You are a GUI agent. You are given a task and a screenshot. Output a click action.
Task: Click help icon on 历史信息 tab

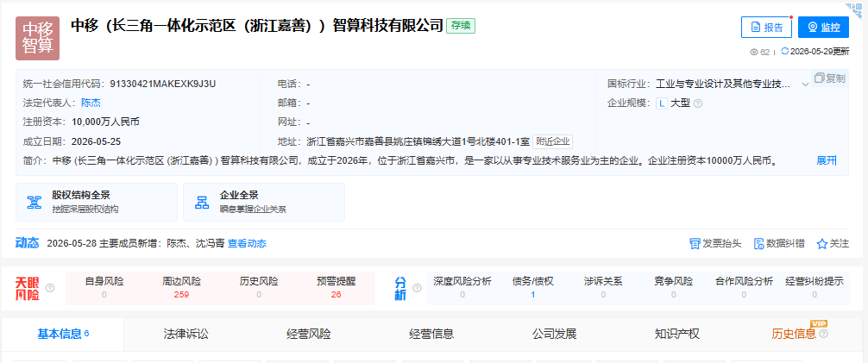(x=824, y=335)
